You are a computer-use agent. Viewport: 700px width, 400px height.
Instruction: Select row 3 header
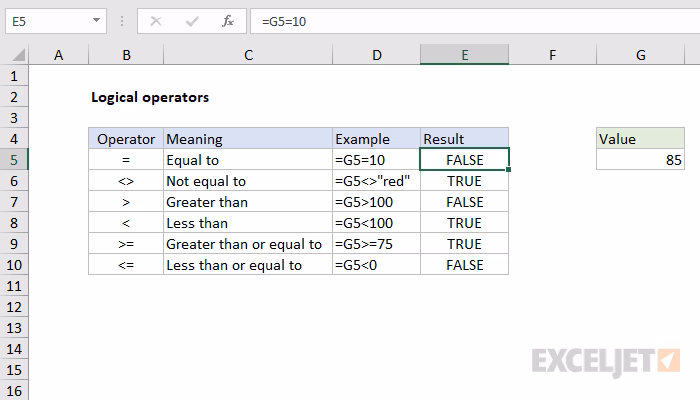point(14,118)
